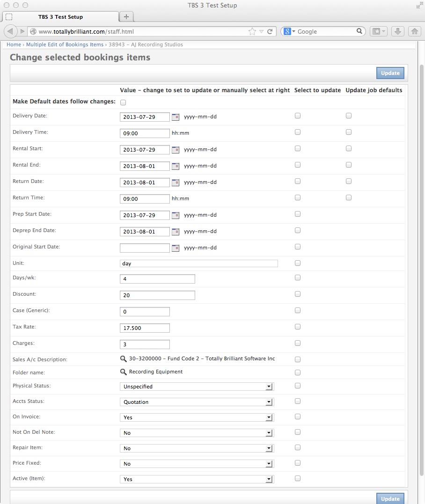Click 38943 – AJ Recording Studios breadcrumb text
425x504 pixels.
point(146,44)
